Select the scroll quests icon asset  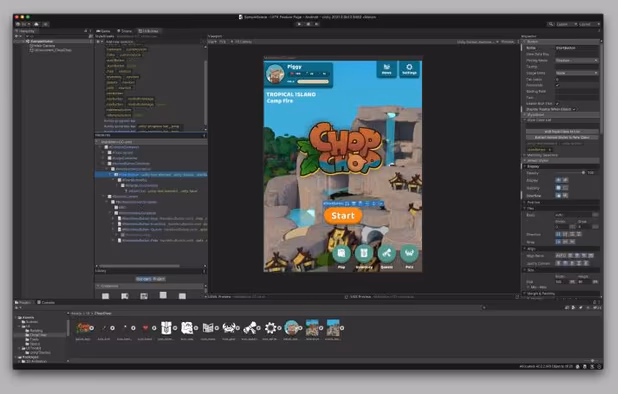coord(249,328)
